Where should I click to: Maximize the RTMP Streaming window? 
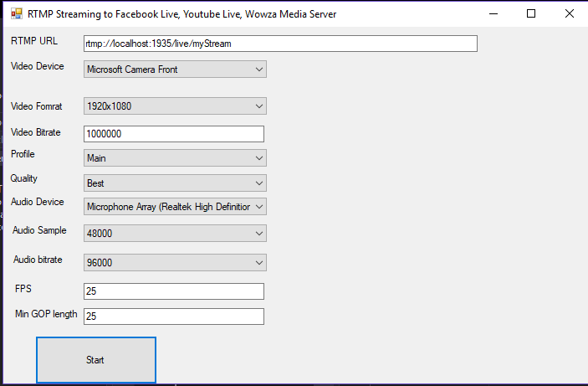[x=530, y=13]
